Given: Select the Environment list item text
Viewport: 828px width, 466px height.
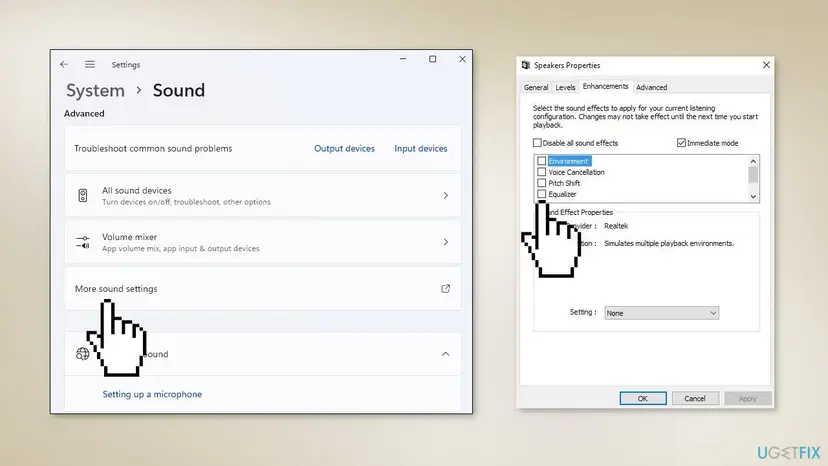Looking at the screenshot, I should click(568, 161).
